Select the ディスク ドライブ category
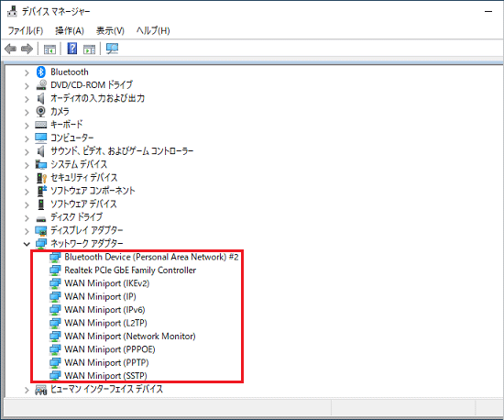The image size is (504, 420). point(76,217)
